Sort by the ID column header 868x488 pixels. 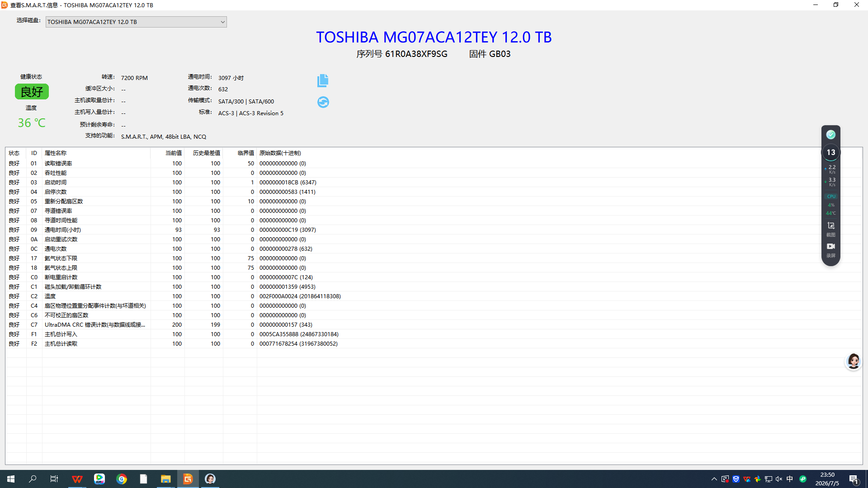(34, 153)
